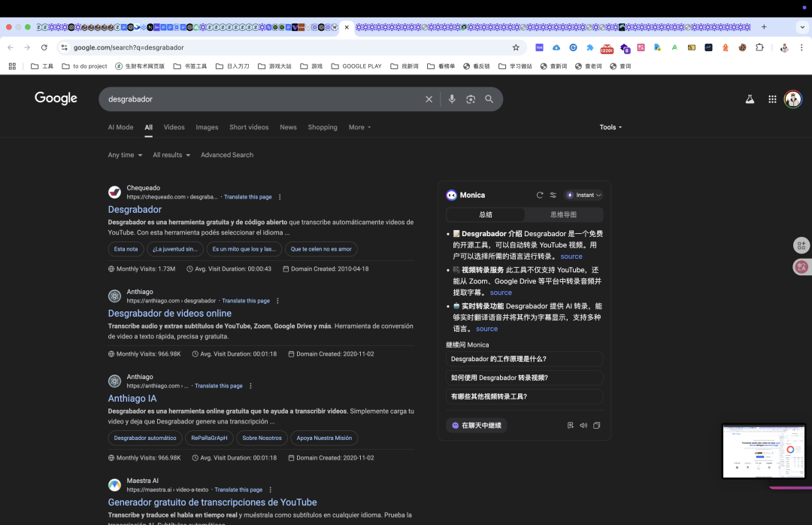
Task: Open the Chrome extensions puzzle icon
Action: 759,47
